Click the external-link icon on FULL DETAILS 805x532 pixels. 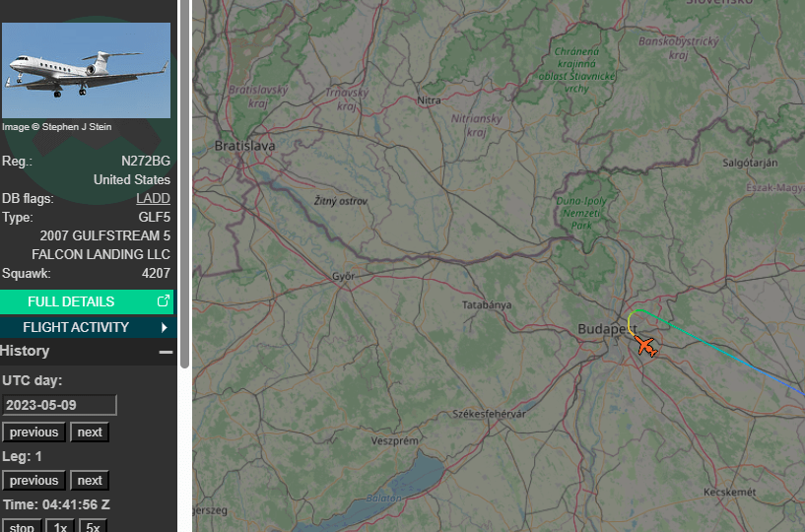point(164,301)
